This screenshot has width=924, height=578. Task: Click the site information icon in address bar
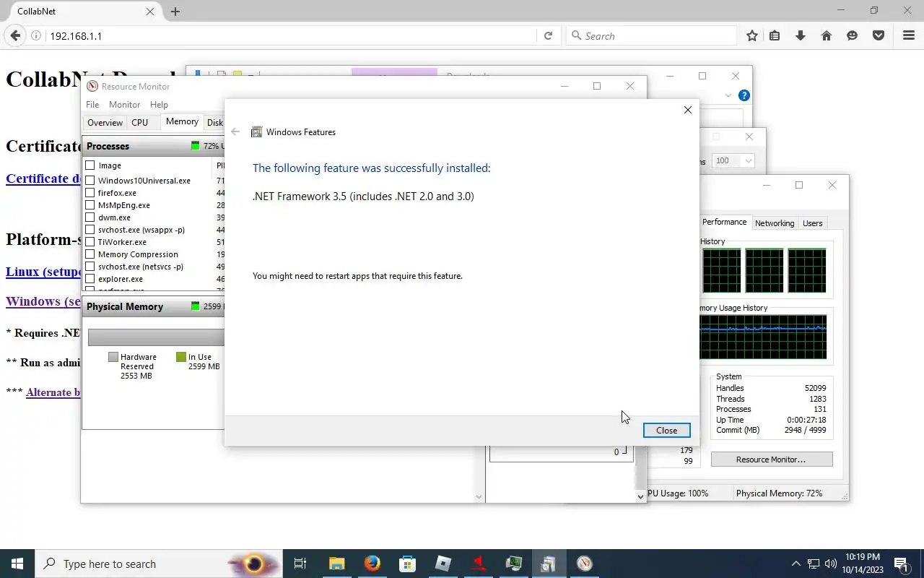tap(35, 35)
